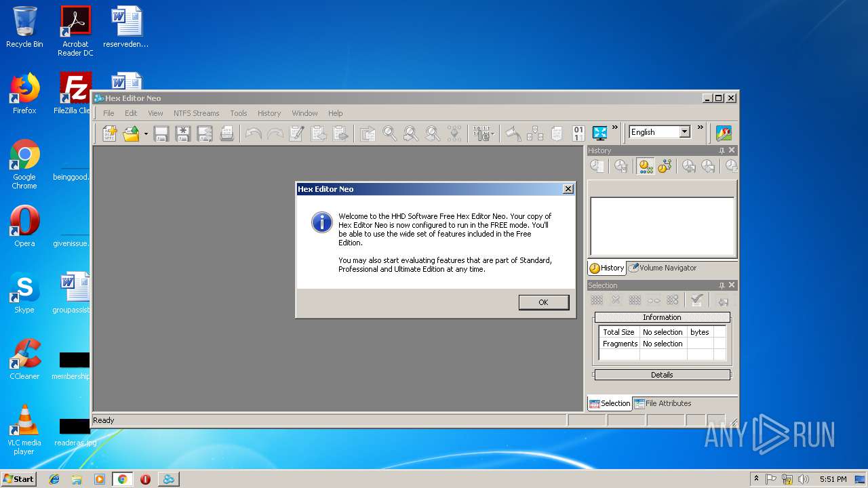Expand the Details section header

point(662,375)
